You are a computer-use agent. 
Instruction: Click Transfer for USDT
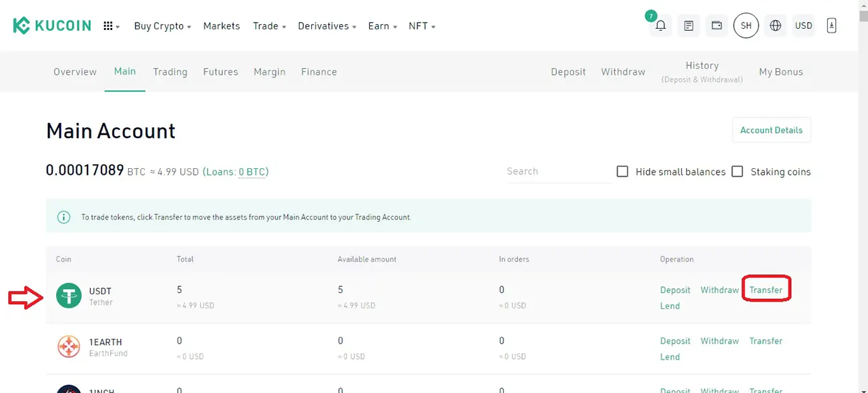[x=765, y=290]
